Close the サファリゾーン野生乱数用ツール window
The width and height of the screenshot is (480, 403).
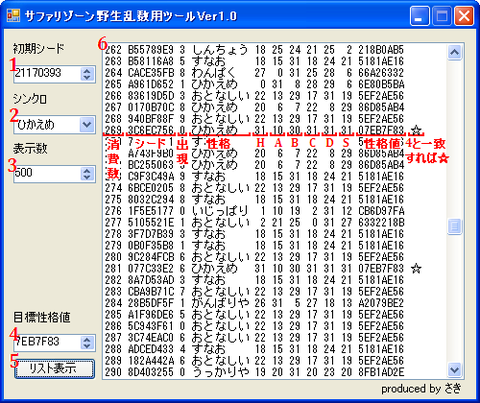(464, 16)
